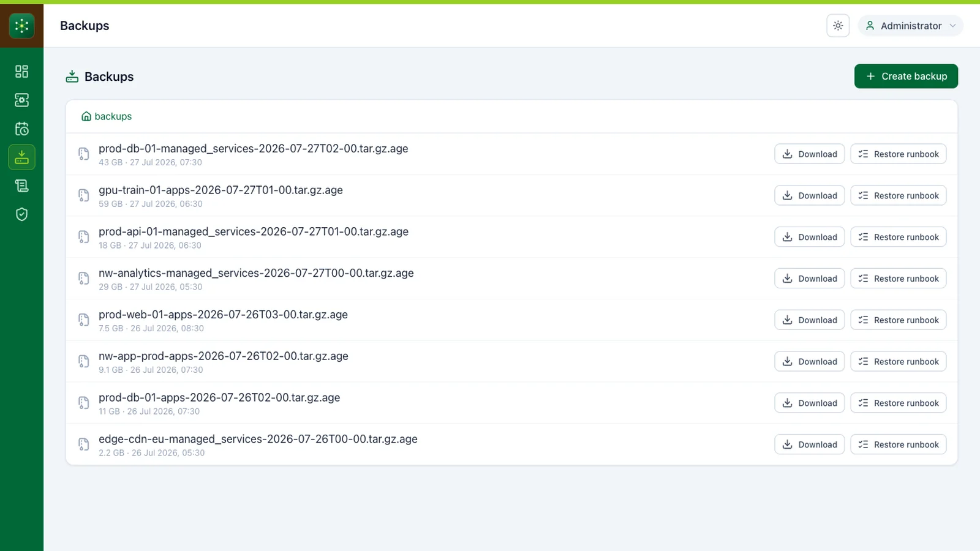The width and height of the screenshot is (980, 551).
Task: Select the Backups download icon in sidebar
Action: pos(21,157)
